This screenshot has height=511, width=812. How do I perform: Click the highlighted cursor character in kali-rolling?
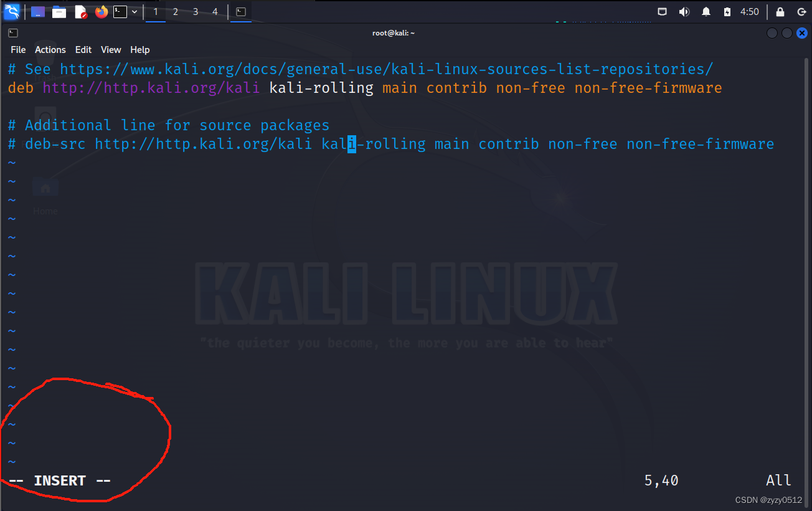point(352,144)
